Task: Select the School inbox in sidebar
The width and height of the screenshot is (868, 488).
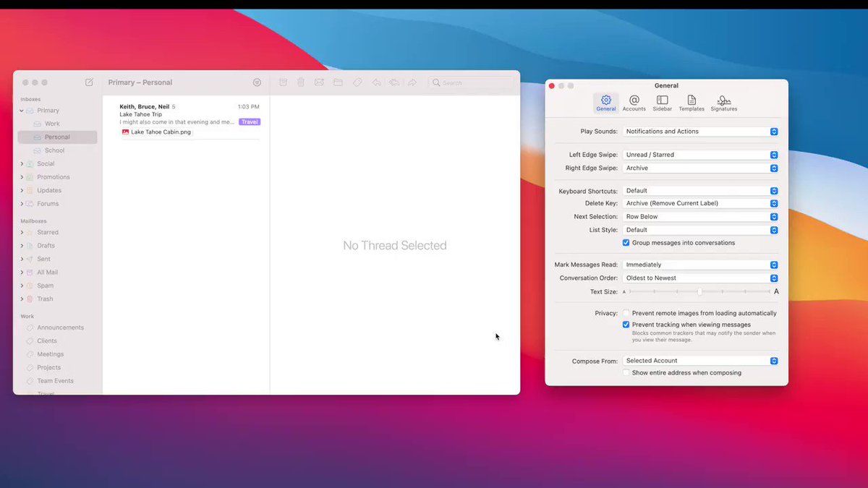Action: pyautogui.click(x=57, y=150)
